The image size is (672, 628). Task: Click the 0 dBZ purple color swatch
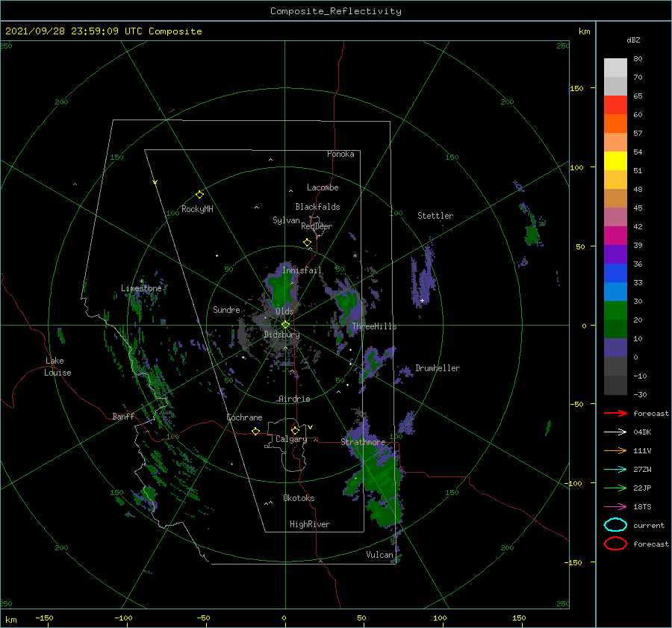tap(615, 348)
